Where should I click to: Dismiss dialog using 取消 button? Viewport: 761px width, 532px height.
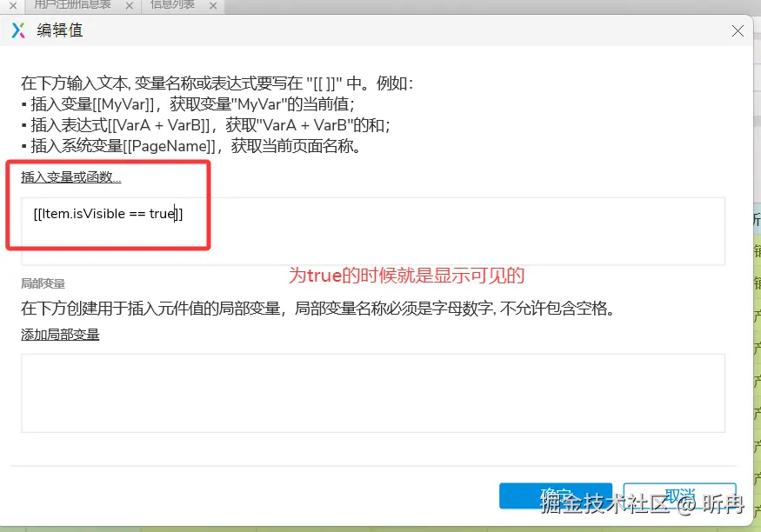679,495
